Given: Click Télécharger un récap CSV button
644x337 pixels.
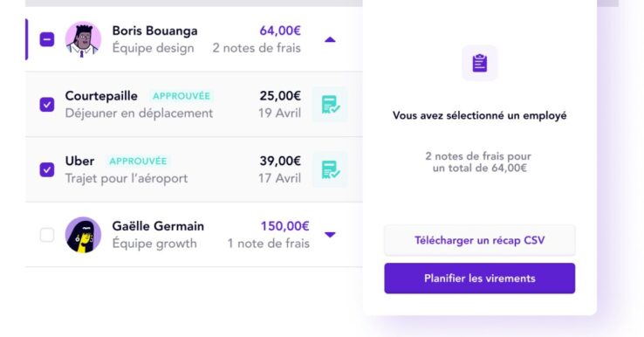Looking at the screenshot, I should (x=480, y=240).
